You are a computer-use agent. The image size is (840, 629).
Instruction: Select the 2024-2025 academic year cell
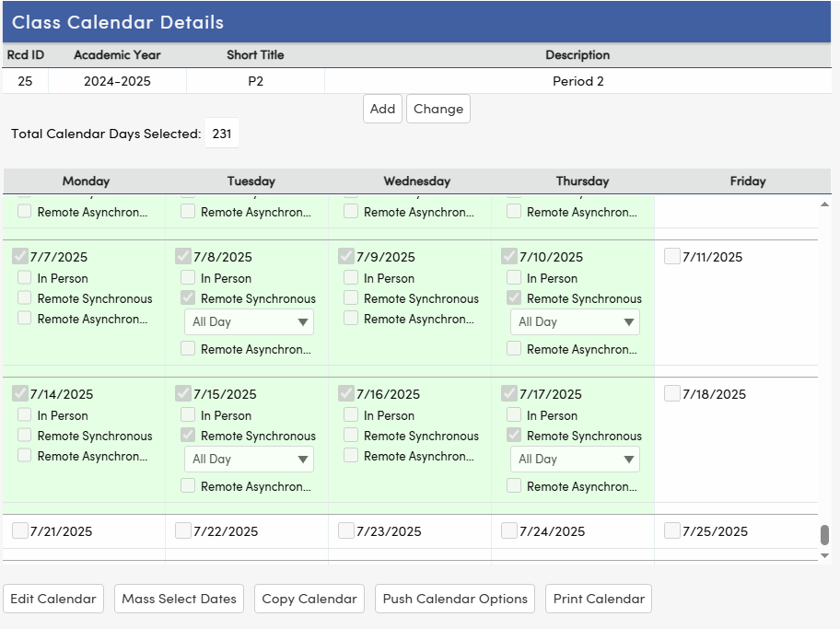coord(117,81)
